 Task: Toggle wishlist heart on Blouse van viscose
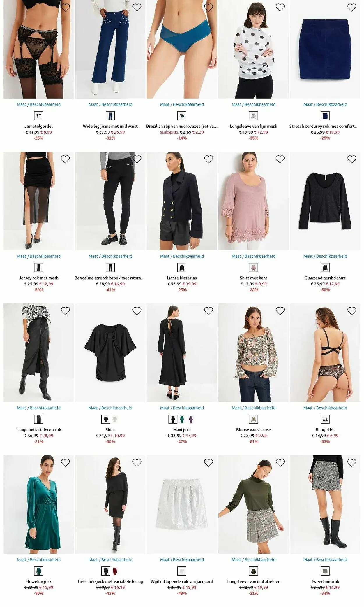click(280, 311)
